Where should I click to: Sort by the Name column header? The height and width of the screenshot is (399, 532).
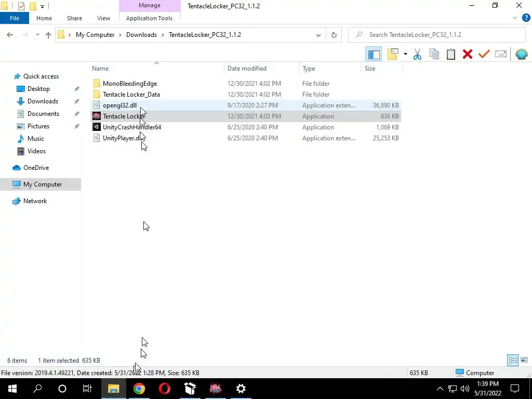click(100, 69)
